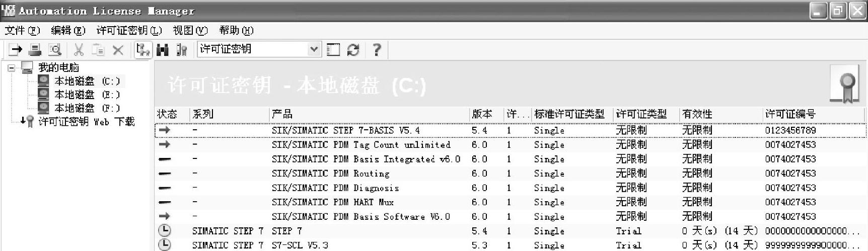Image resolution: width=868 pixels, height=251 pixels.
Task: Click the delete X toolbar icon
Action: (118, 49)
